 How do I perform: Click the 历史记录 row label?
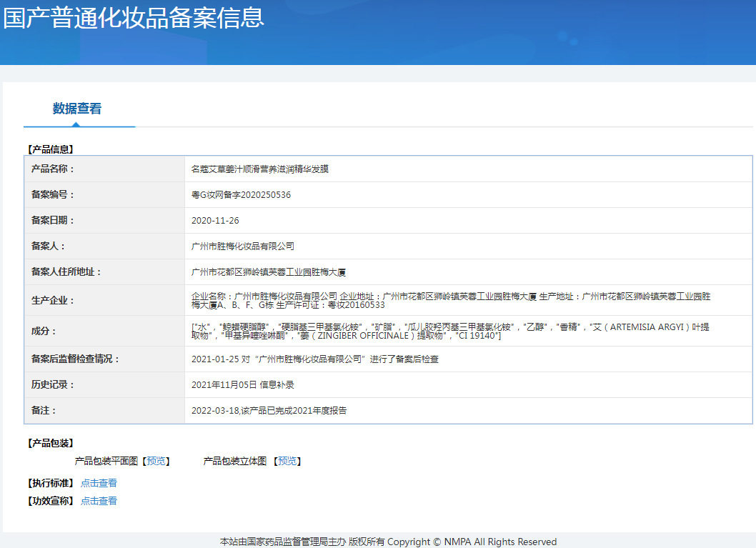53,384
